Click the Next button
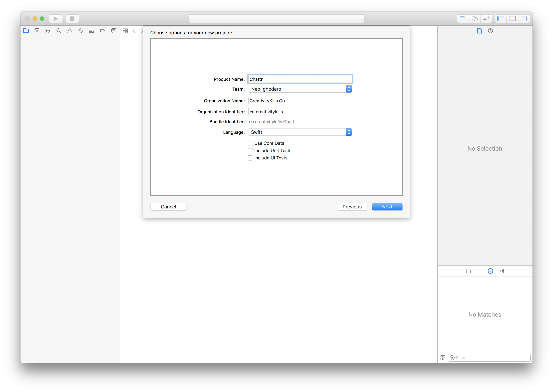Image resolution: width=553 pixels, height=392 pixels. click(x=387, y=207)
